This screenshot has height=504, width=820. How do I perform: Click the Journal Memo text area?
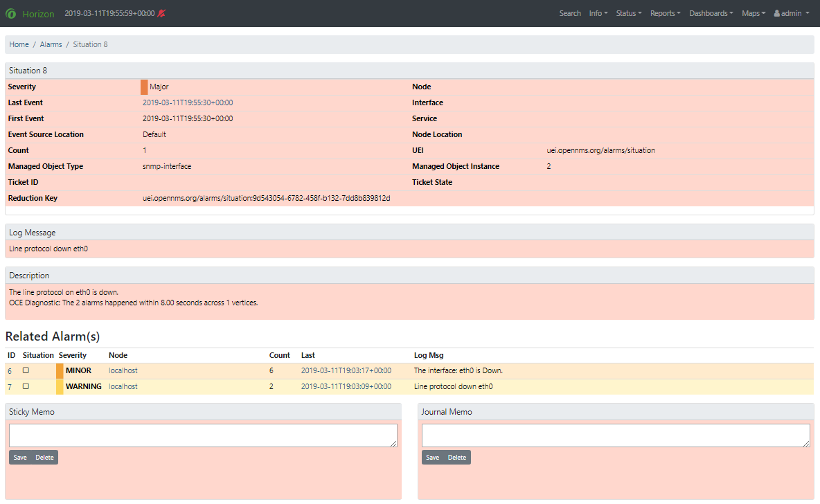[x=615, y=435]
